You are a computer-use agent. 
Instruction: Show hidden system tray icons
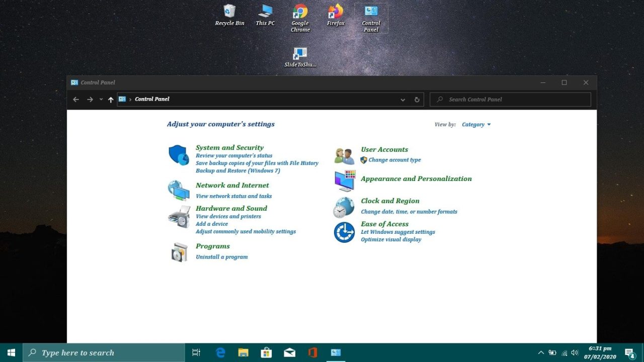[541, 353]
